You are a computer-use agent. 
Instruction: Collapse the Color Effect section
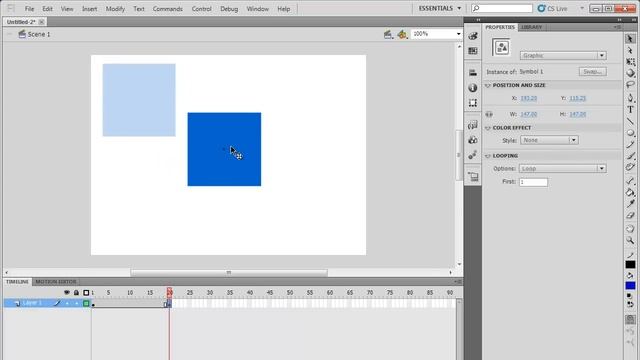[x=488, y=128]
